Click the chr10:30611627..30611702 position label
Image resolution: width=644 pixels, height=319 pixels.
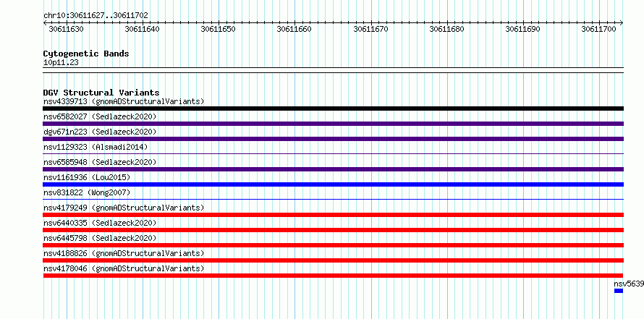point(96,15)
